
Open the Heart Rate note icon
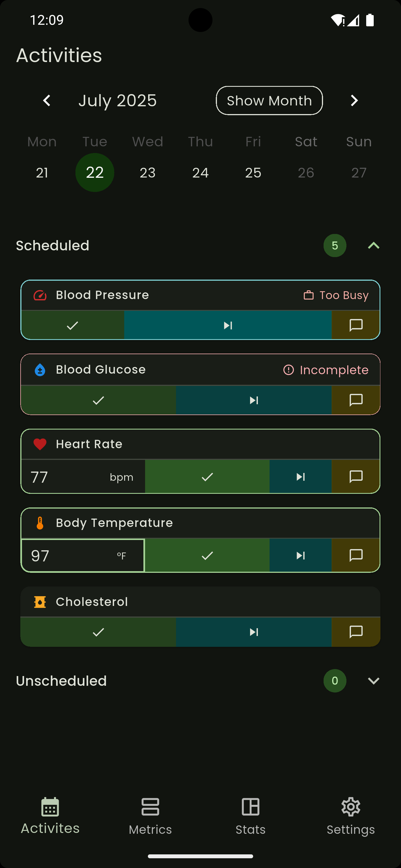(x=356, y=477)
